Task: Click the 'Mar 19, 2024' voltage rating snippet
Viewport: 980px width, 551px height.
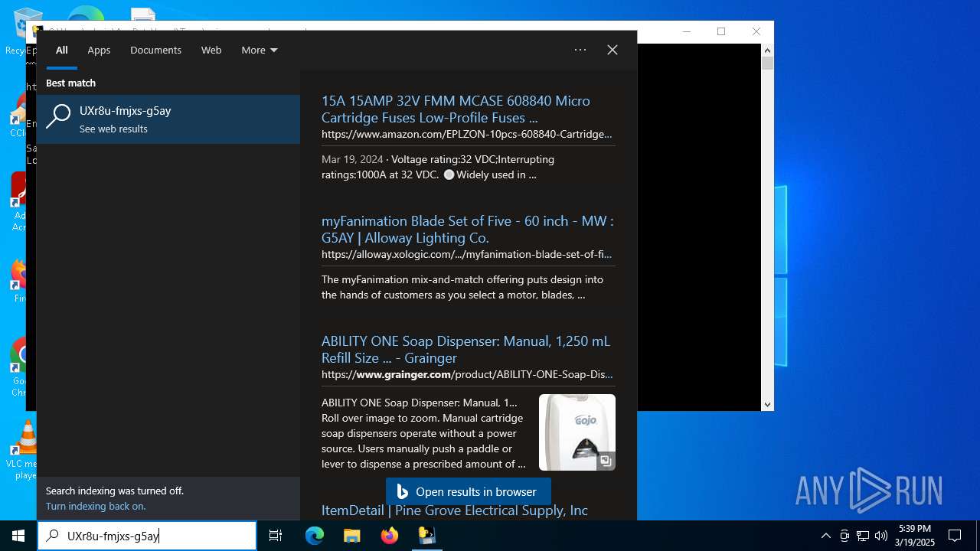Action: (x=438, y=167)
